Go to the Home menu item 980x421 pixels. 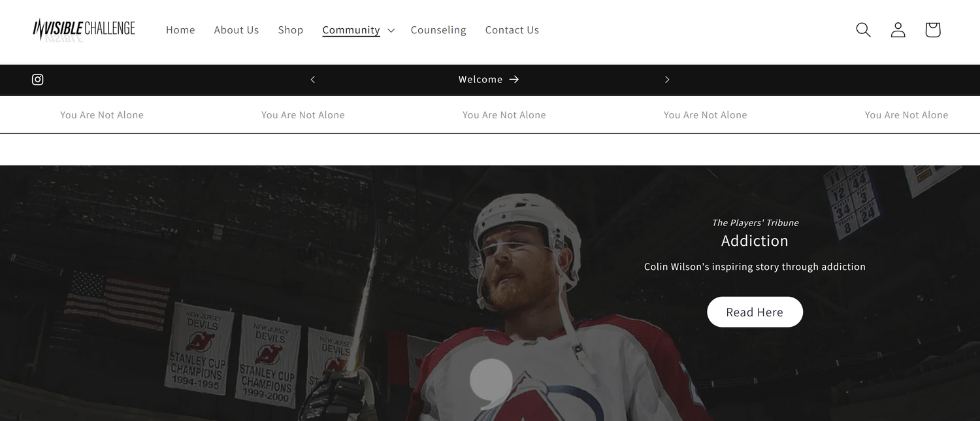point(180,30)
